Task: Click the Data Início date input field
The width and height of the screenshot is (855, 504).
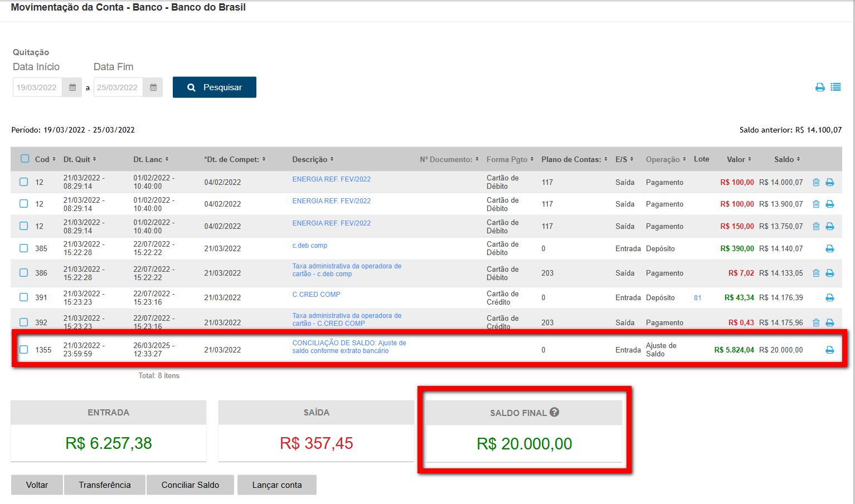Action: [x=37, y=87]
